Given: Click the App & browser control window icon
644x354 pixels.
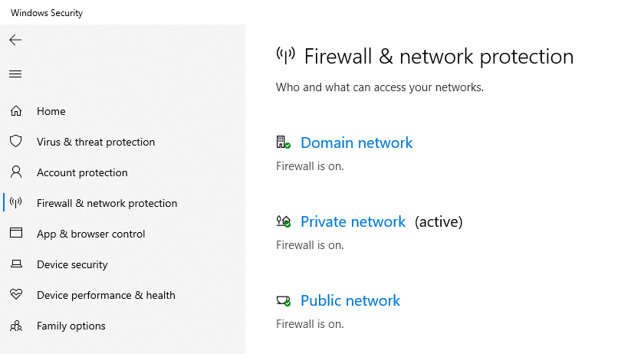Looking at the screenshot, I should point(15,234).
